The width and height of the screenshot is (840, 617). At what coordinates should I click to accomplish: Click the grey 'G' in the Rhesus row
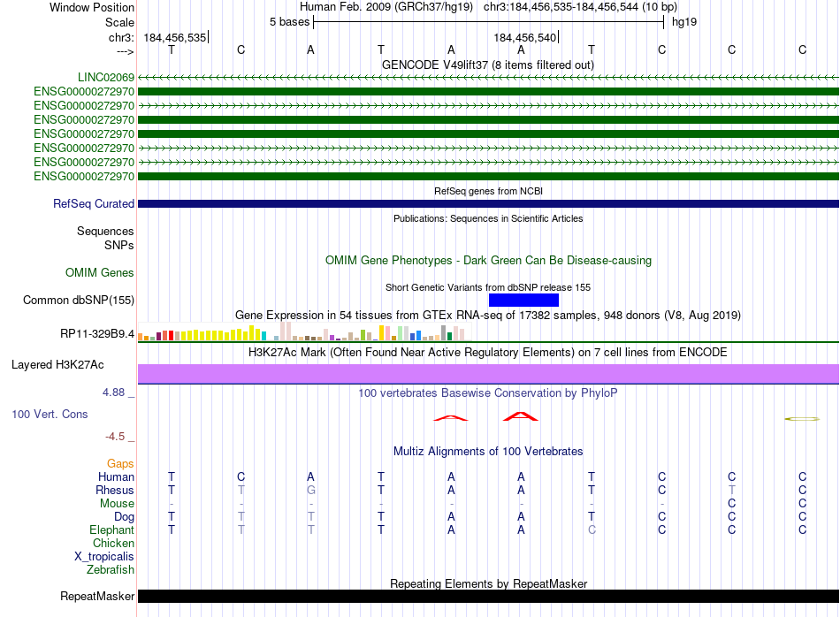point(311,490)
